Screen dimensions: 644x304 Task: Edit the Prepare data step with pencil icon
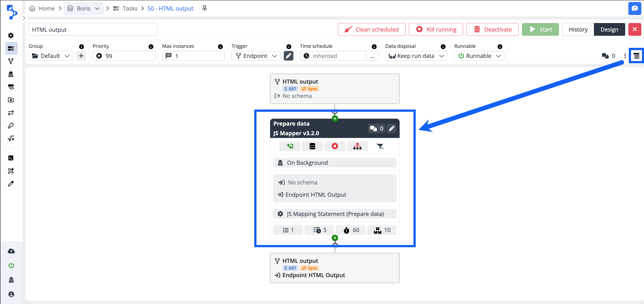coord(392,129)
